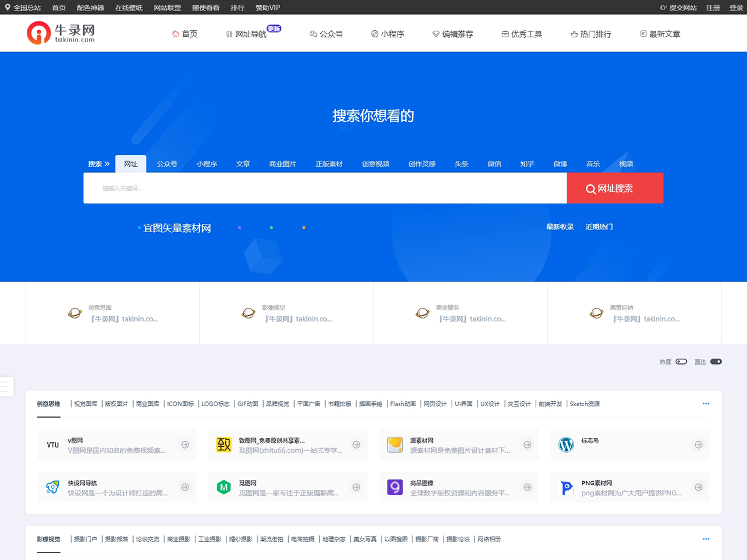
Task: Click the PNG素材网 site icon
Action: [x=566, y=487]
